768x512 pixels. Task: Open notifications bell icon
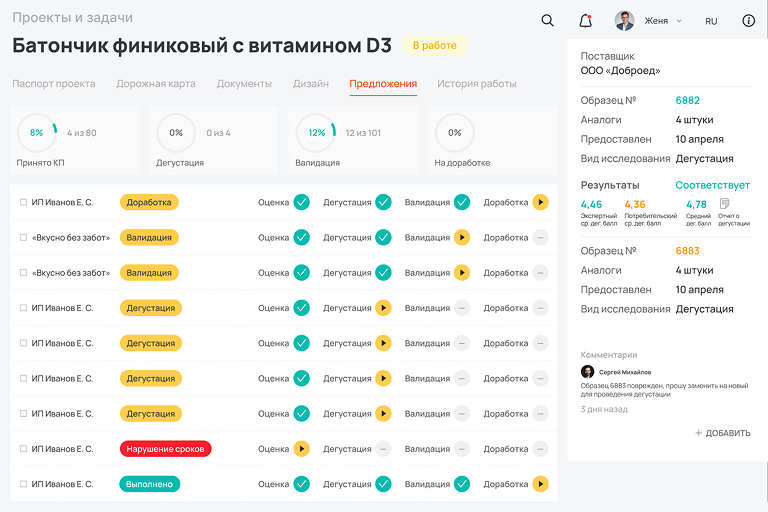[x=585, y=20]
